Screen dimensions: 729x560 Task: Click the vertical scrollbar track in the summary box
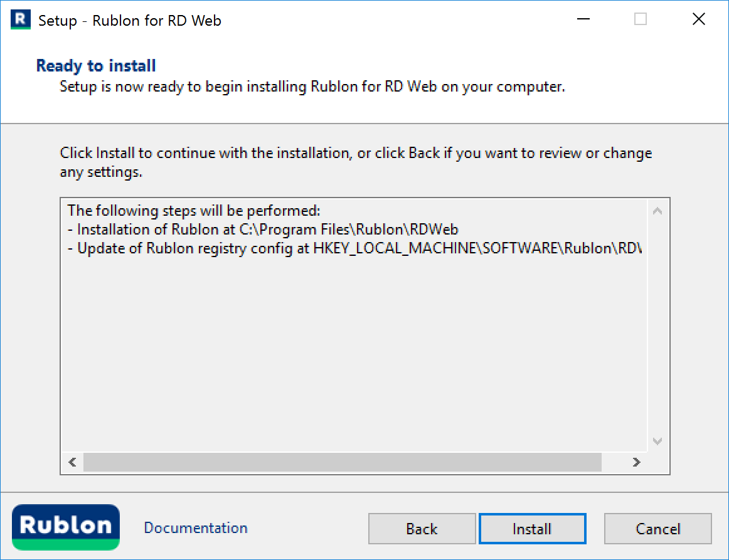coord(657,326)
